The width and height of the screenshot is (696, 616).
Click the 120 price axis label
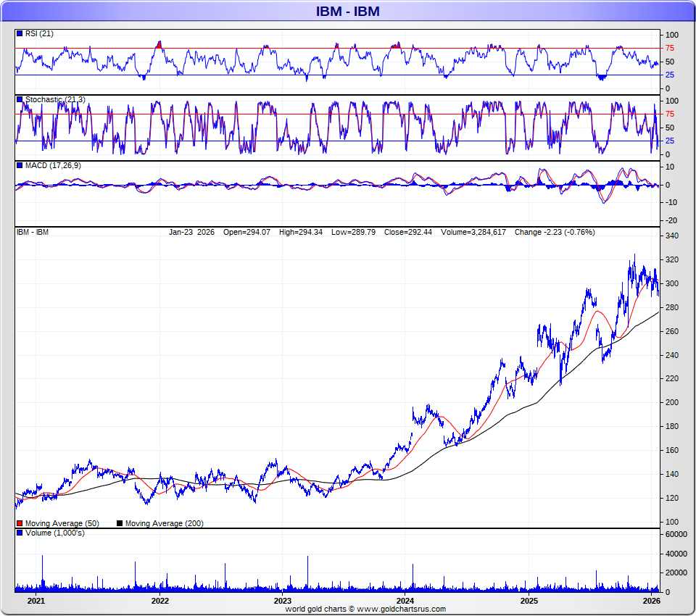(x=672, y=499)
